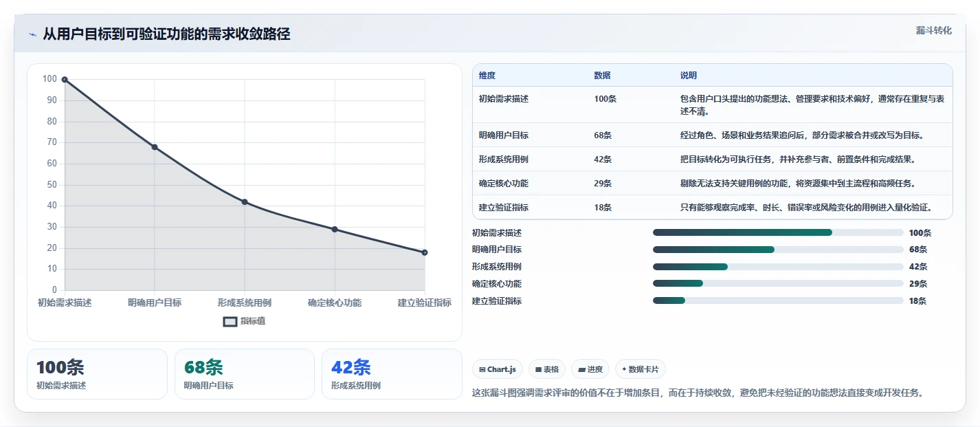Click the chart data point for 明确用户目标
Viewport: 980px width, 427px height.
click(x=155, y=147)
